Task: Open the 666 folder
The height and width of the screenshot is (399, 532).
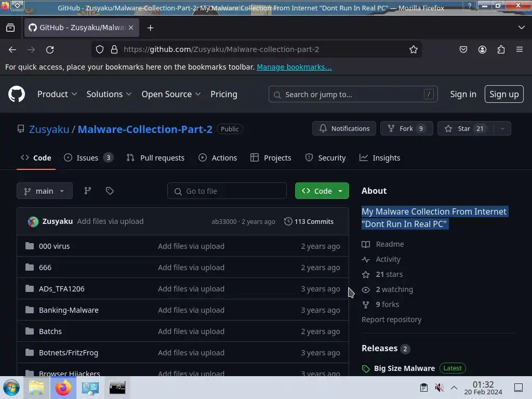Action: 45,268
